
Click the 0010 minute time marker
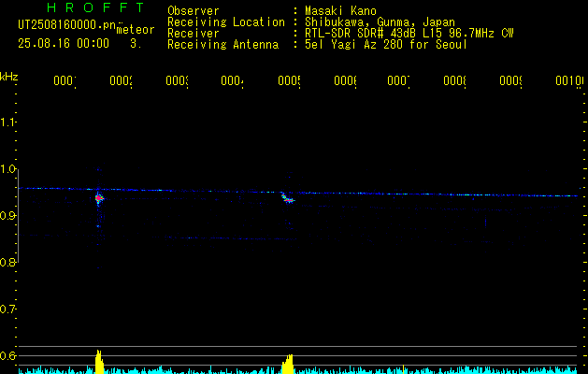point(569,81)
